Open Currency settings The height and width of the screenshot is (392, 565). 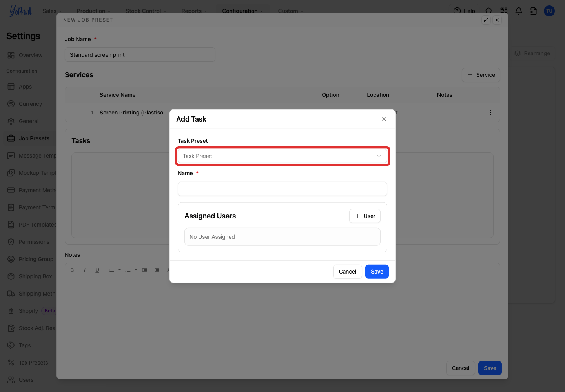point(31,104)
